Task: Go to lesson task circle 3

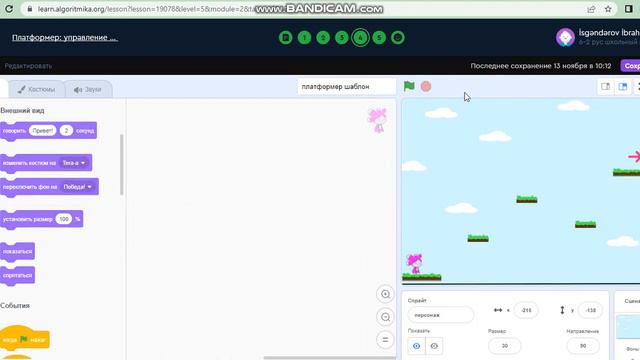Action: point(342,38)
